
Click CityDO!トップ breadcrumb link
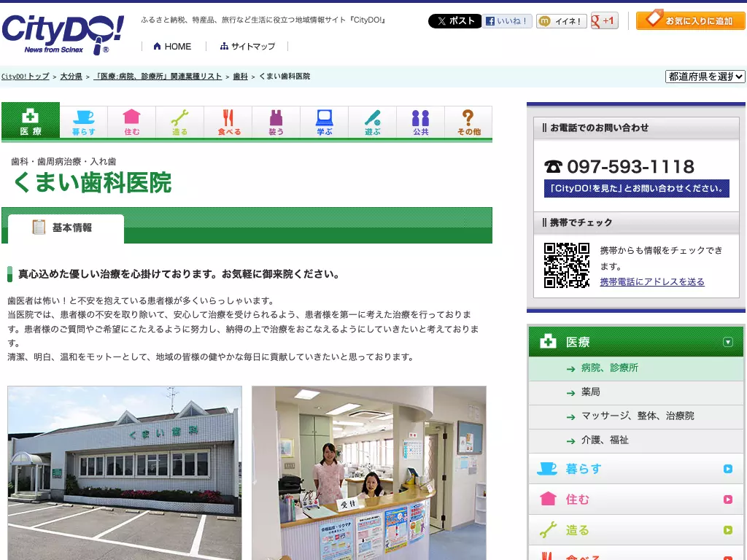(x=26, y=76)
